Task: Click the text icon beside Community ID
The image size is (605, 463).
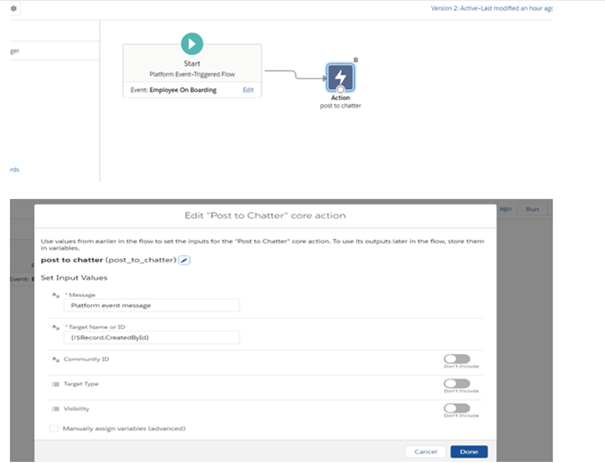Action: pos(55,358)
